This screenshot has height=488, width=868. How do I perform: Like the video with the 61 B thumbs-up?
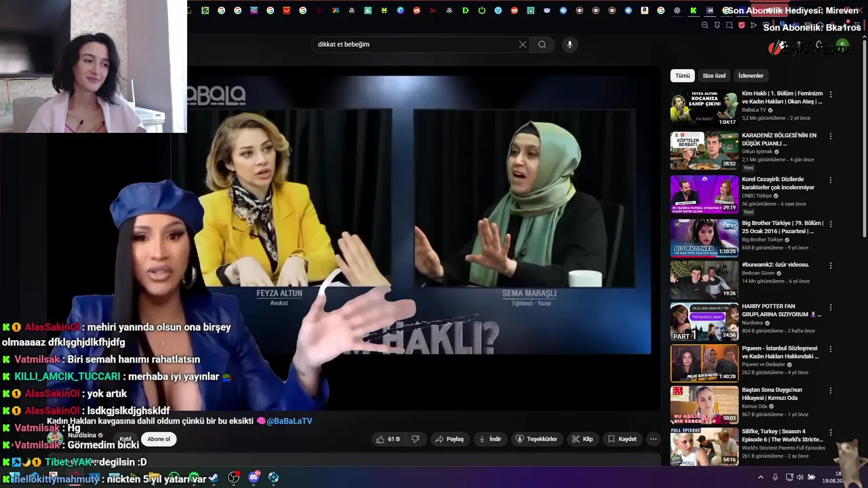pyautogui.click(x=388, y=439)
